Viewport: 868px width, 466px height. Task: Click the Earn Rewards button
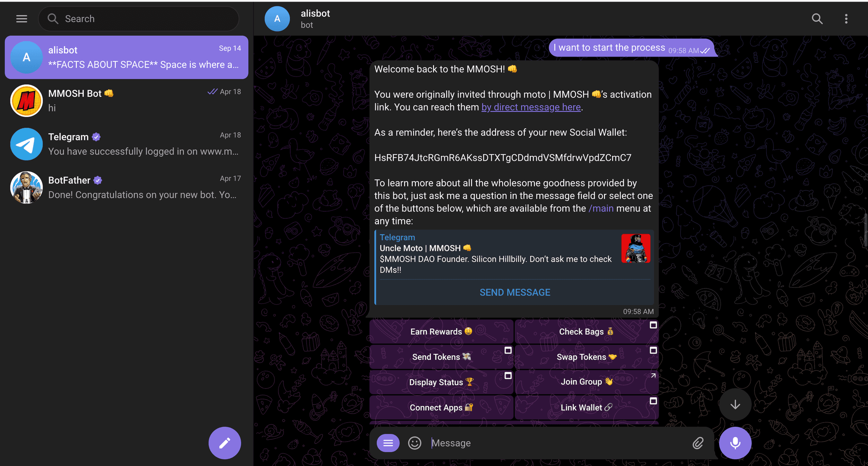point(441,331)
